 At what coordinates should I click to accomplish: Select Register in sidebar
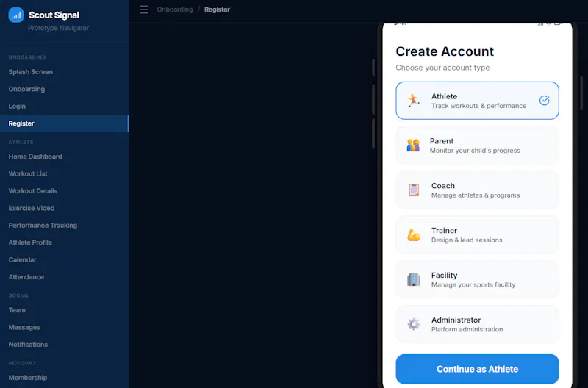pos(65,123)
